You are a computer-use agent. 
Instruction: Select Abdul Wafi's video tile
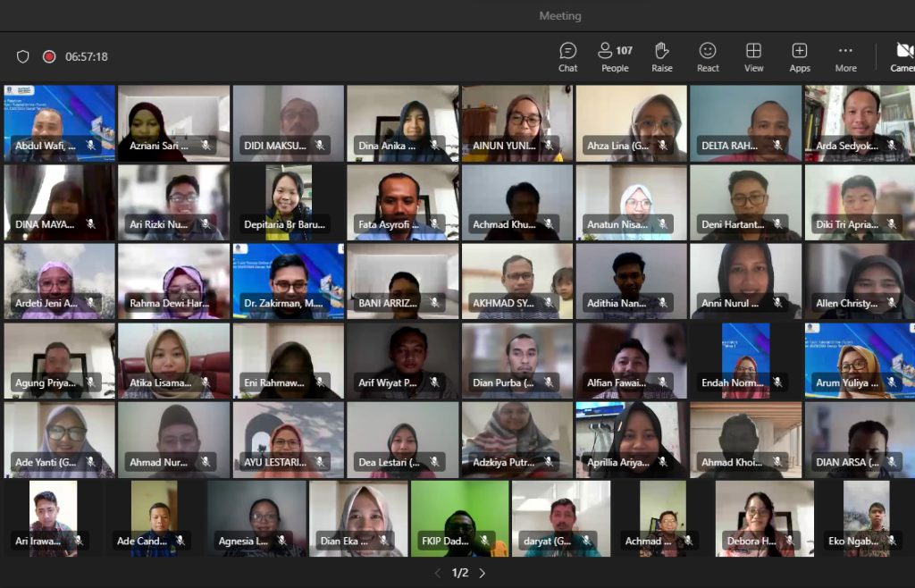click(59, 123)
